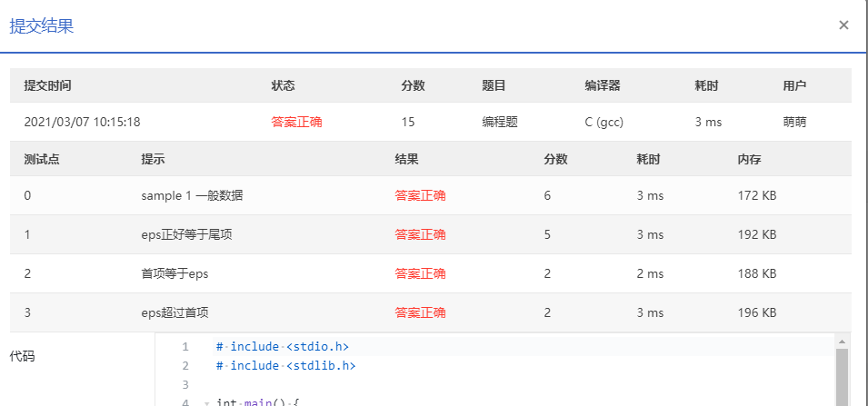
Task: Click 答案正确 result for sample 1 row
Action: click(x=420, y=195)
